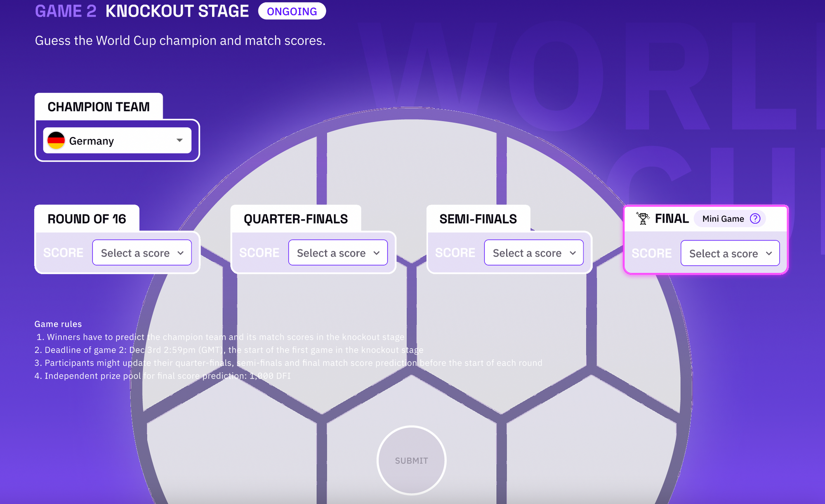The image size is (825, 504).
Task: Click the chevron in Round of 16 score
Action: (x=180, y=253)
